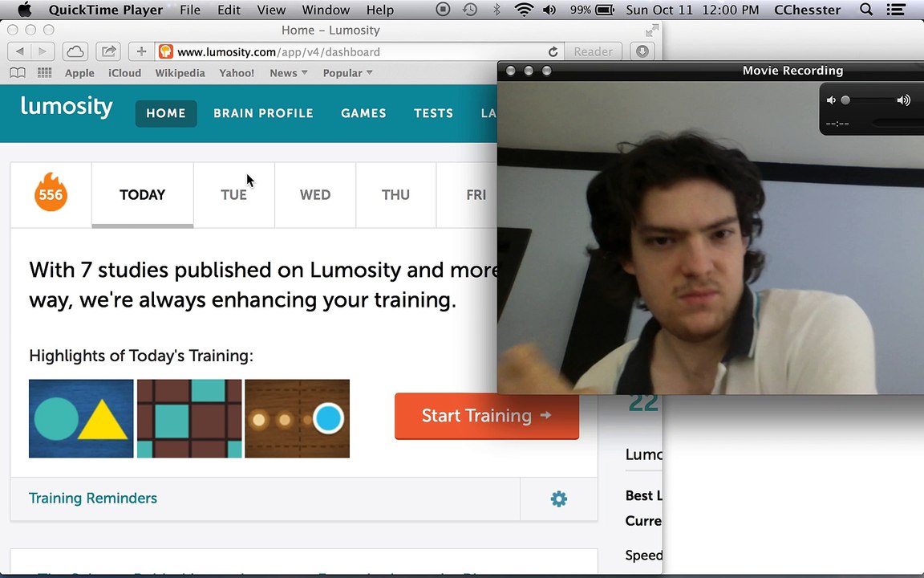Open the Window menu
The width and height of the screenshot is (924, 578).
[326, 10]
